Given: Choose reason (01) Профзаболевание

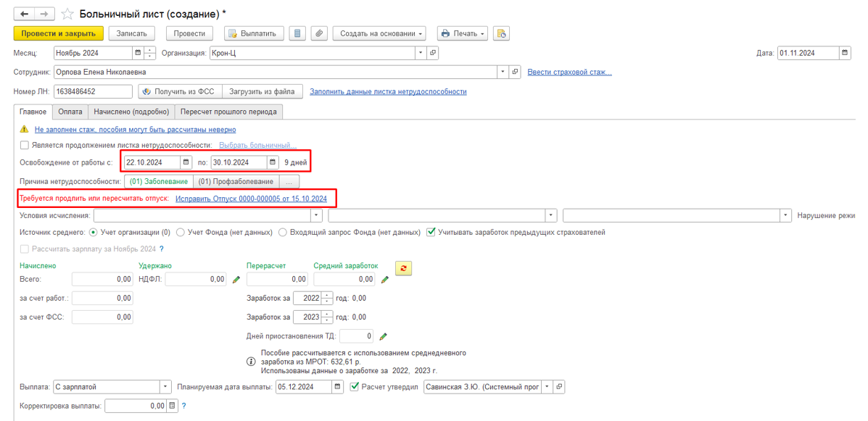Looking at the screenshot, I should [x=236, y=181].
